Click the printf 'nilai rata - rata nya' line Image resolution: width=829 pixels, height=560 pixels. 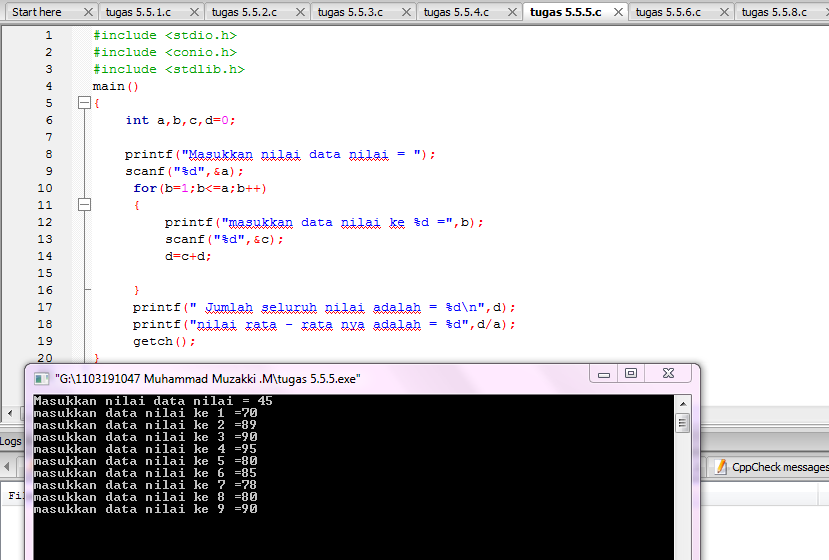[x=324, y=324]
